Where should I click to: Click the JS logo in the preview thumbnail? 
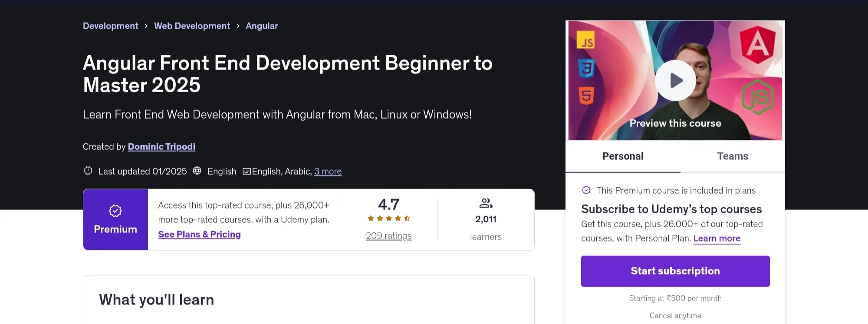coord(585,40)
